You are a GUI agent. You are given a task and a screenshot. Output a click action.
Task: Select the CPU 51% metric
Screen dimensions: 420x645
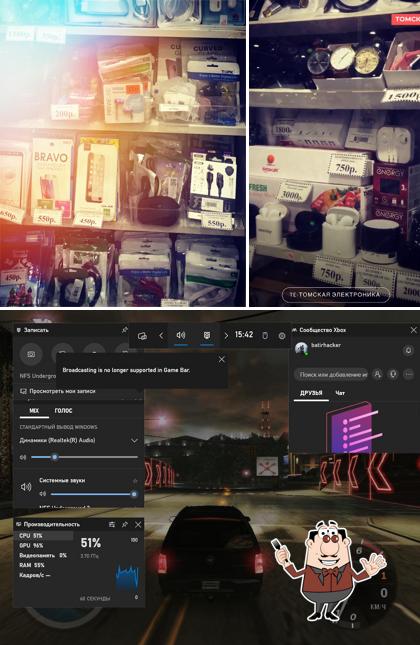(x=45, y=536)
